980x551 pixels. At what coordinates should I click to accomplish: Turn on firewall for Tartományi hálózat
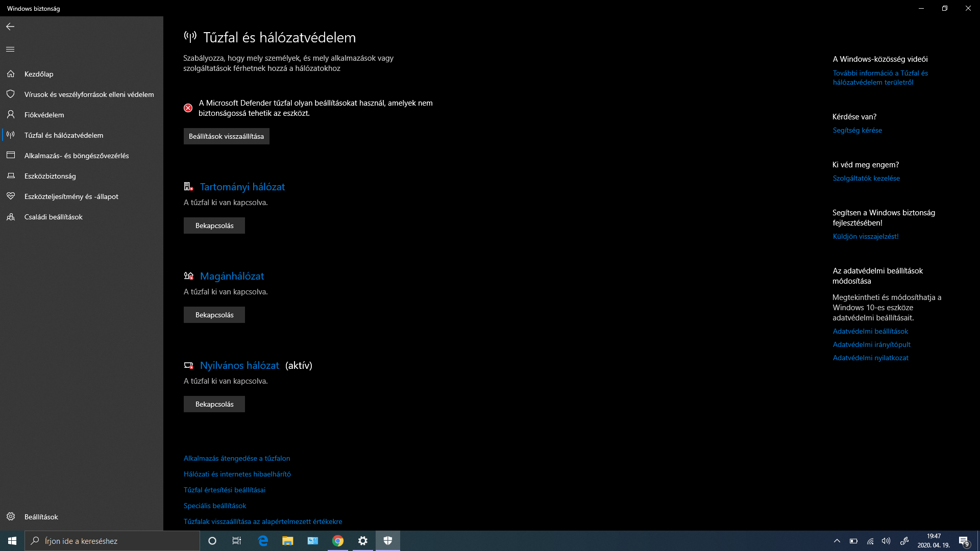(214, 226)
